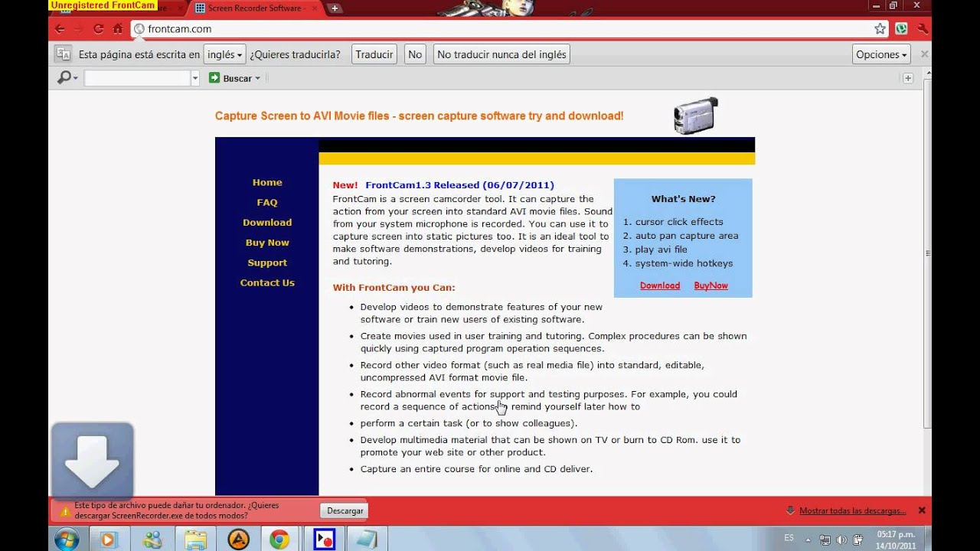Image resolution: width=980 pixels, height=551 pixels.
Task: Expand the Buscar dropdown arrow
Action: (x=257, y=78)
